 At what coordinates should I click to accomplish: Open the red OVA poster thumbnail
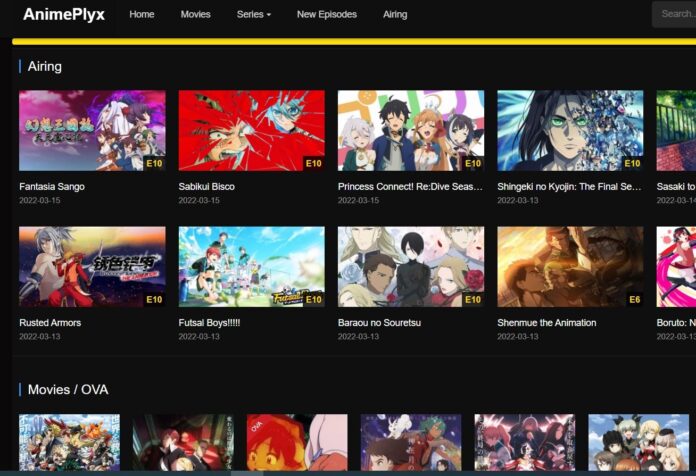297,442
